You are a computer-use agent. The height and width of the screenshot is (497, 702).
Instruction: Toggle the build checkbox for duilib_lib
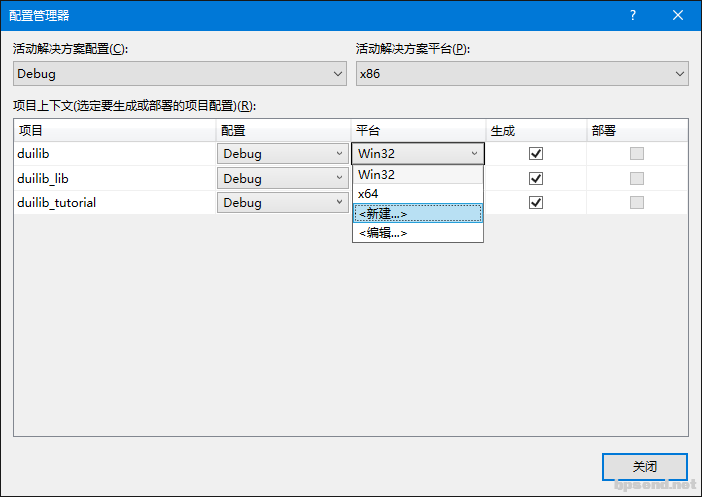pos(536,178)
